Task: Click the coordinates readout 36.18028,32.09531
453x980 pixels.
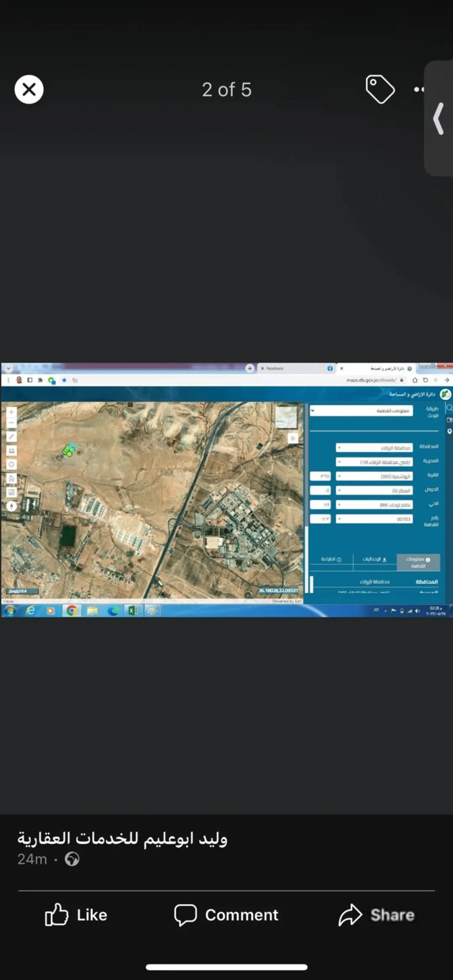Action: [x=278, y=590]
